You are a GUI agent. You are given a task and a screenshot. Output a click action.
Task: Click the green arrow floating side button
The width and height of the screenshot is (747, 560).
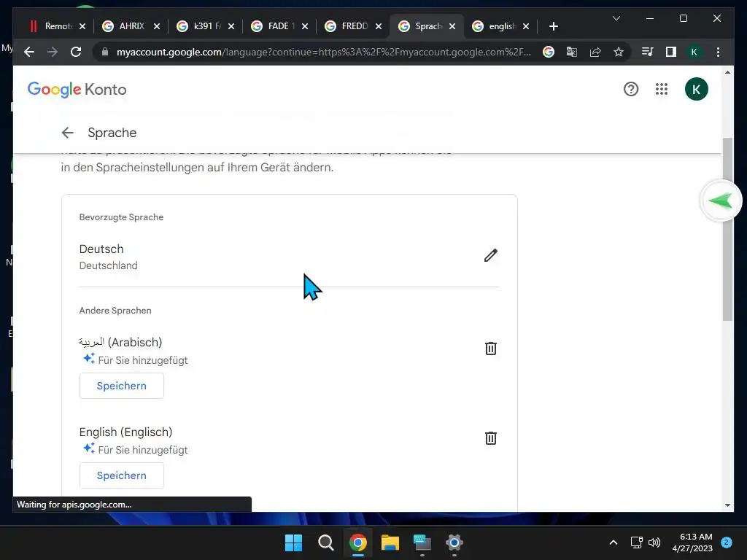click(x=721, y=201)
